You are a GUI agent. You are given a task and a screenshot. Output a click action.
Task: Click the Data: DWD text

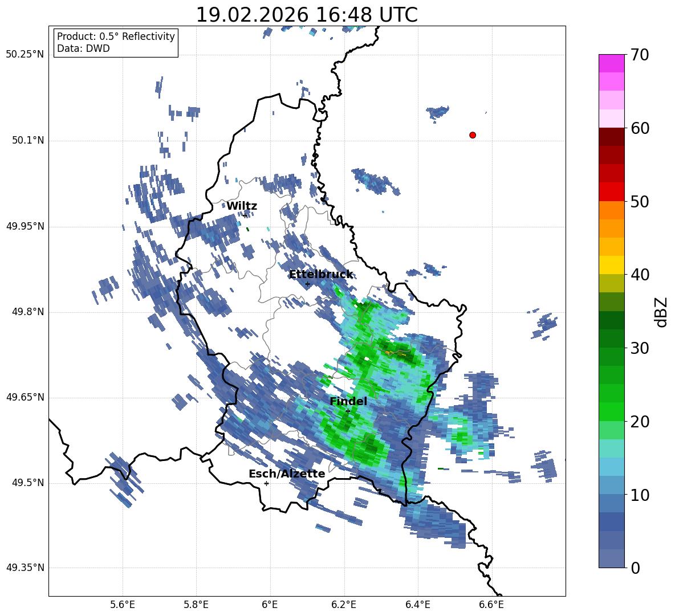[83, 48]
